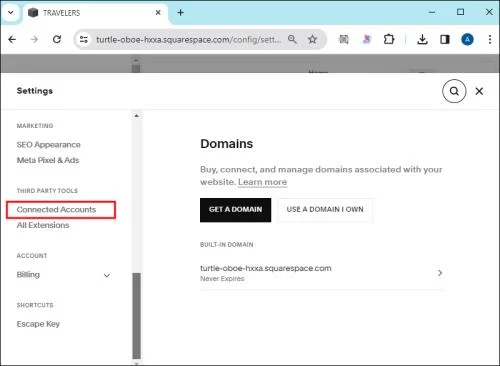Open built-in domain details chevron

click(440, 273)
